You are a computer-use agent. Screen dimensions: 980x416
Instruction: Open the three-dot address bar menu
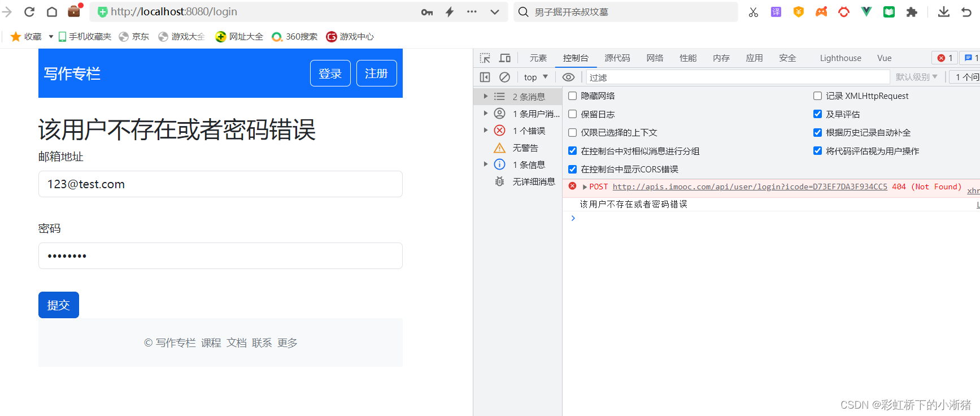(x=472, y=12)
